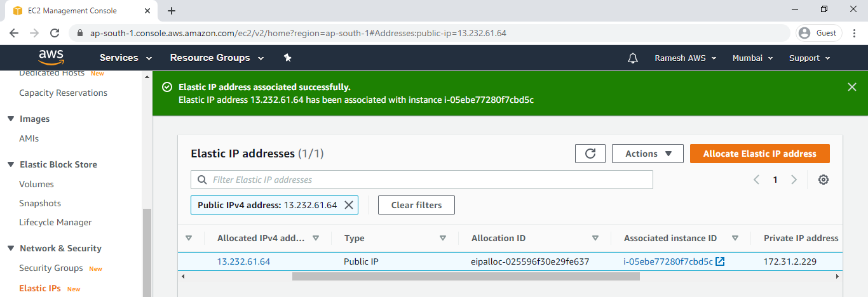This screenshot has width=868, height=297.
Task: Open the Mumbai region selector
Action: (x=752, y=58)
